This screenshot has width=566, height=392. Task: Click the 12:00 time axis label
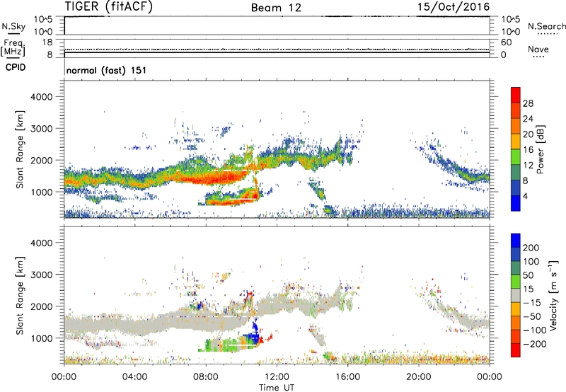(277, 377)
